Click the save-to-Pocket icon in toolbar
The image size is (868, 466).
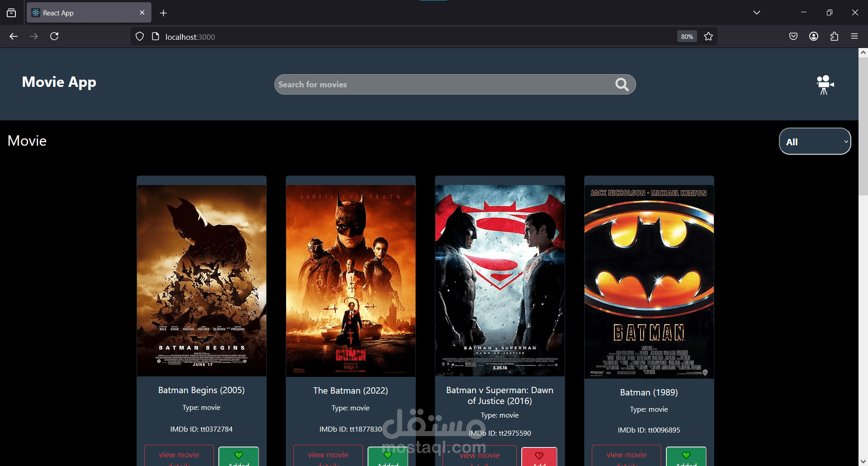click(x=793, y=36)
